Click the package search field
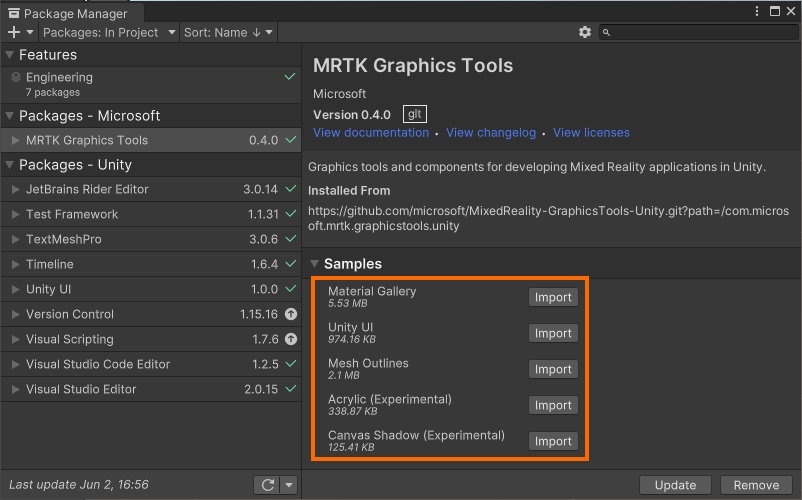Viewport: 802px width, 500px height. (700, 33)
